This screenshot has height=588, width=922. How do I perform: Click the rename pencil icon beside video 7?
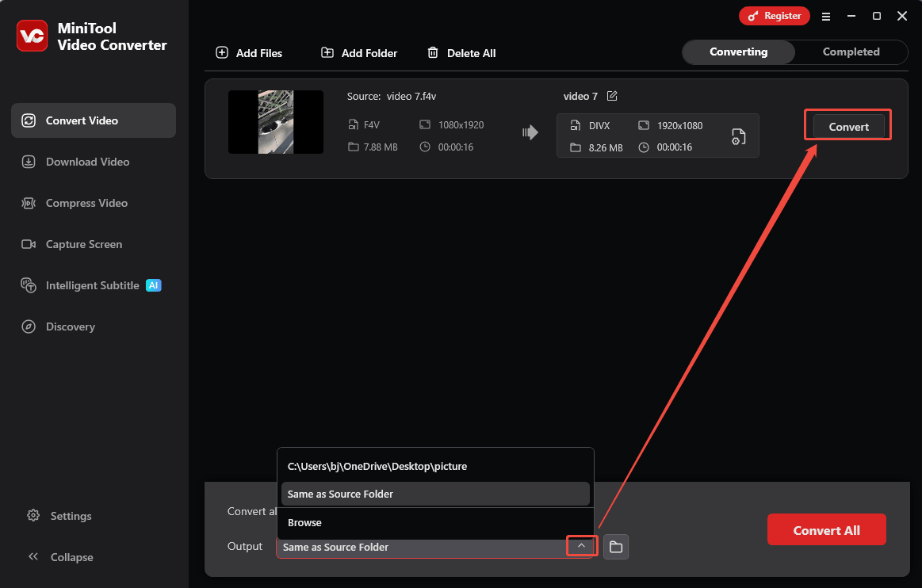point(611,95)
